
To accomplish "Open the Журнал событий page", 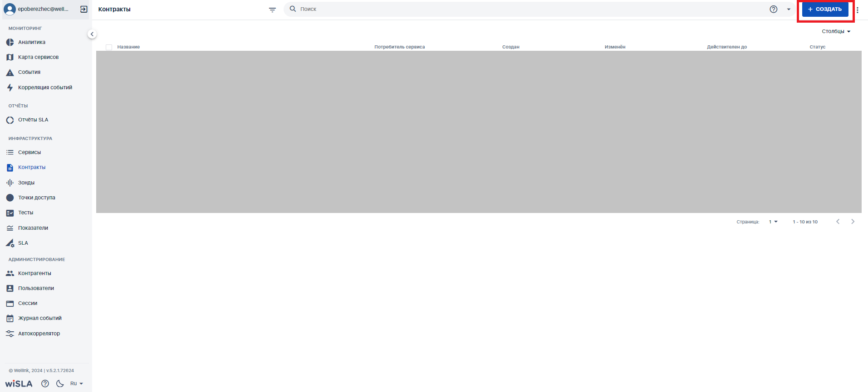I will [x=40, y=318].
